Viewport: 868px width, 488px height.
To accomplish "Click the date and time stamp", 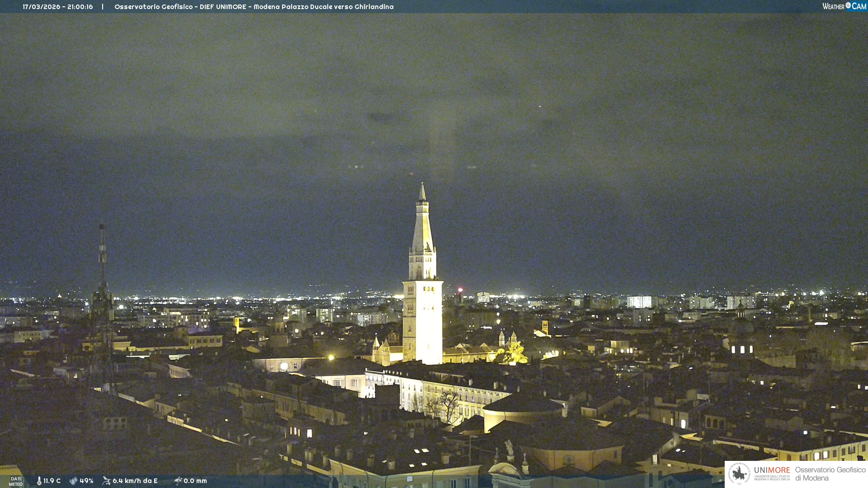I will pos(58,7).
